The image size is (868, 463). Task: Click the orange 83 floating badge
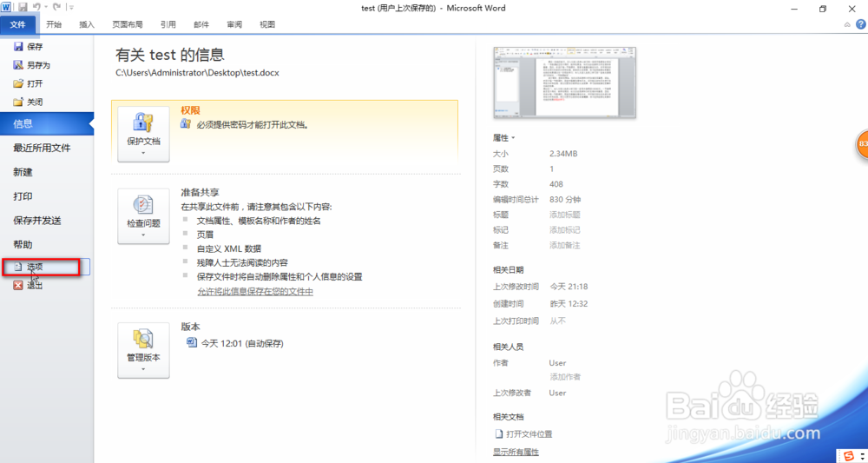tap(862, 144)
